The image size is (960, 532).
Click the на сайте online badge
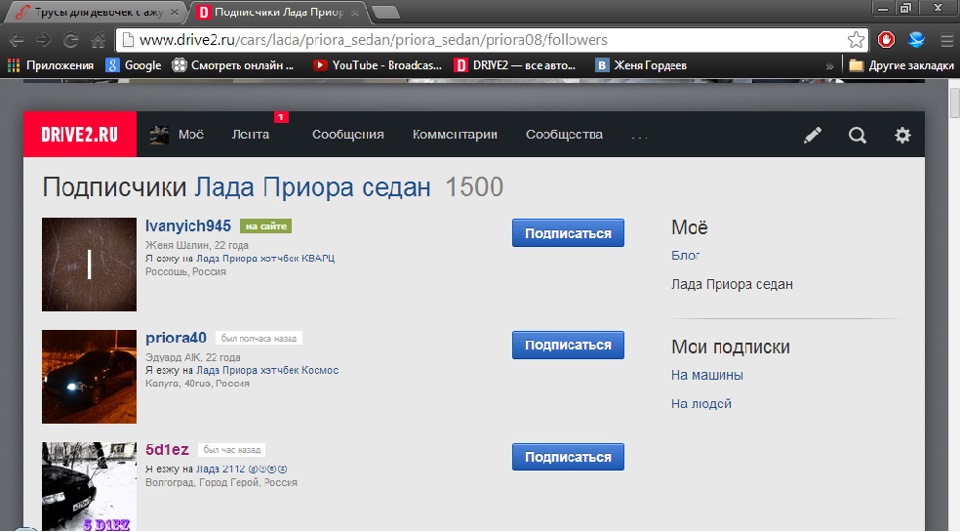[266, 226]
